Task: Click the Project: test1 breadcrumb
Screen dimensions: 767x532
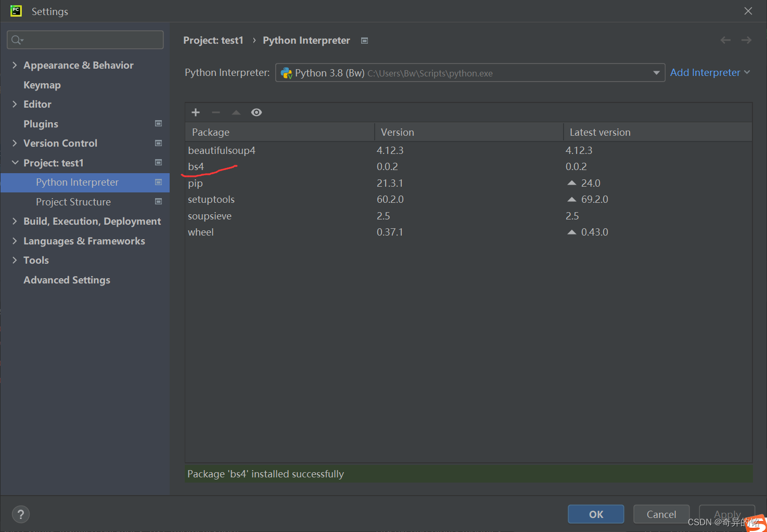Action: (213, 40)
